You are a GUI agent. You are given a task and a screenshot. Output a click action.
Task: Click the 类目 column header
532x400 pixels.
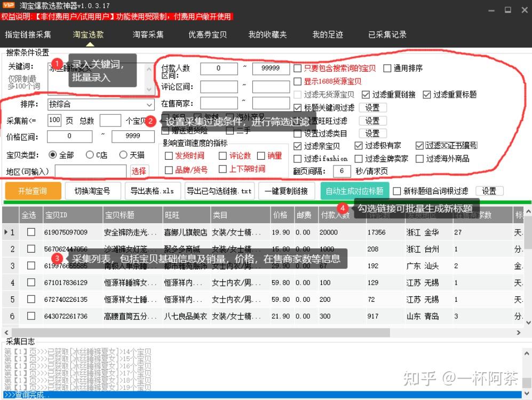(240, 215)
